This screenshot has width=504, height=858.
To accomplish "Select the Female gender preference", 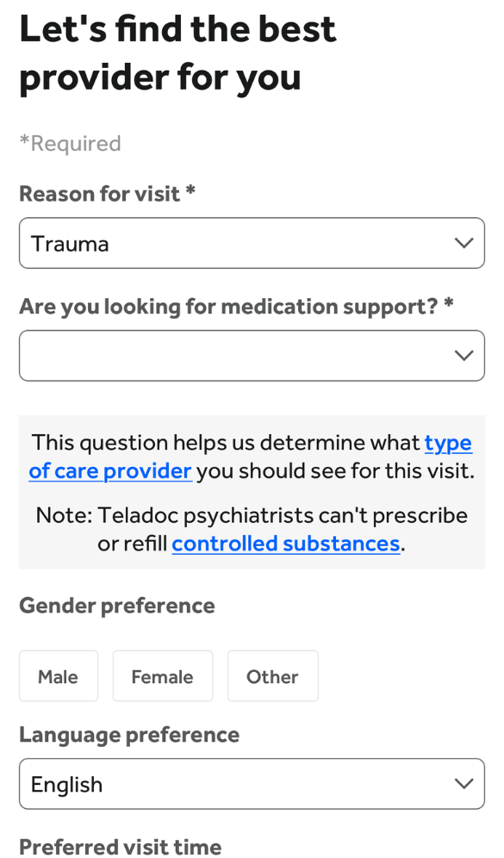I will pyautogui.click(x=162, y=676).
